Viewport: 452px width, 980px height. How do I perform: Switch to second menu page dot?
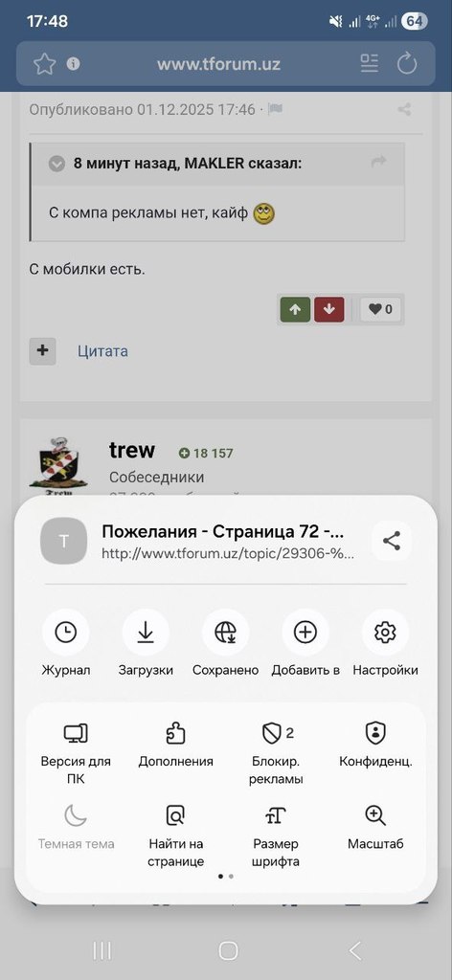click(232, 877)
